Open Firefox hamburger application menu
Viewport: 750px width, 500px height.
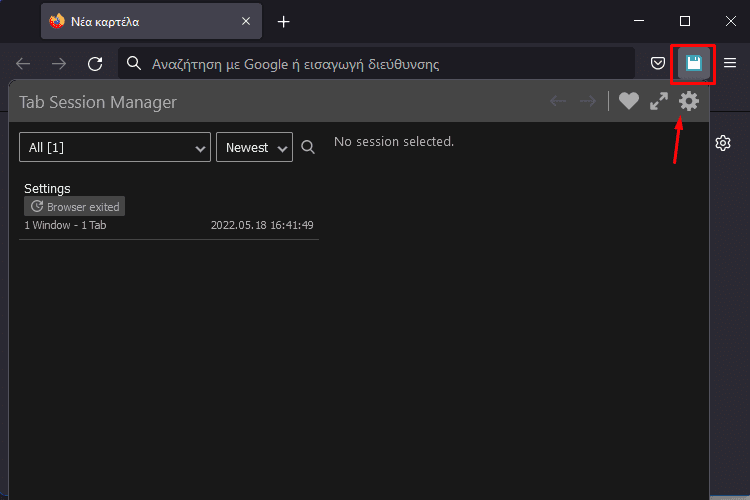point(730,63)
